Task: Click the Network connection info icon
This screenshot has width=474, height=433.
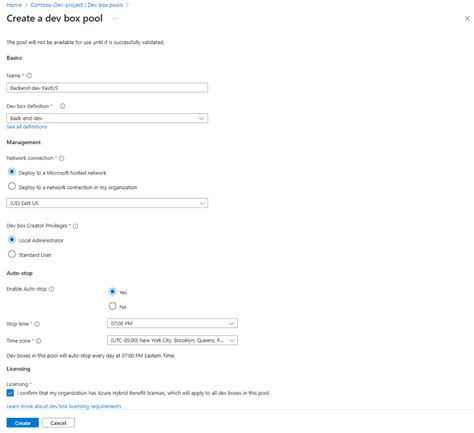Action: (x=62, y=158)
